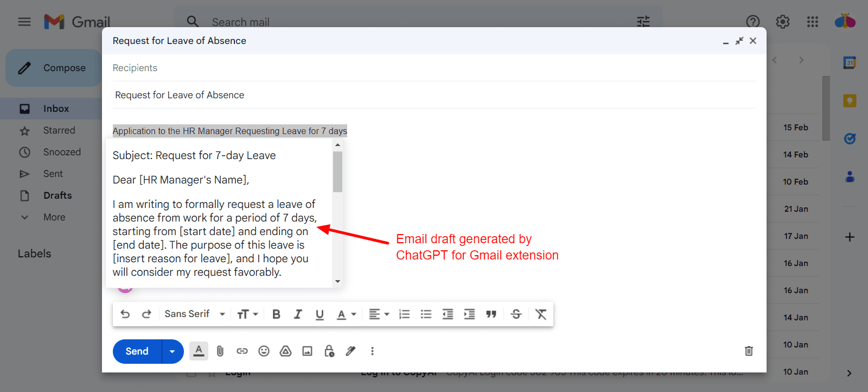Insert signature with the pen icon

click(x=350, y=351)
